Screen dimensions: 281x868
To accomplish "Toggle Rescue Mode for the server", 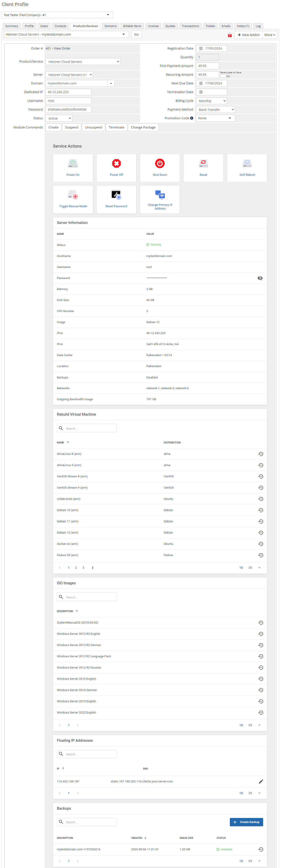I will [73, 196].
